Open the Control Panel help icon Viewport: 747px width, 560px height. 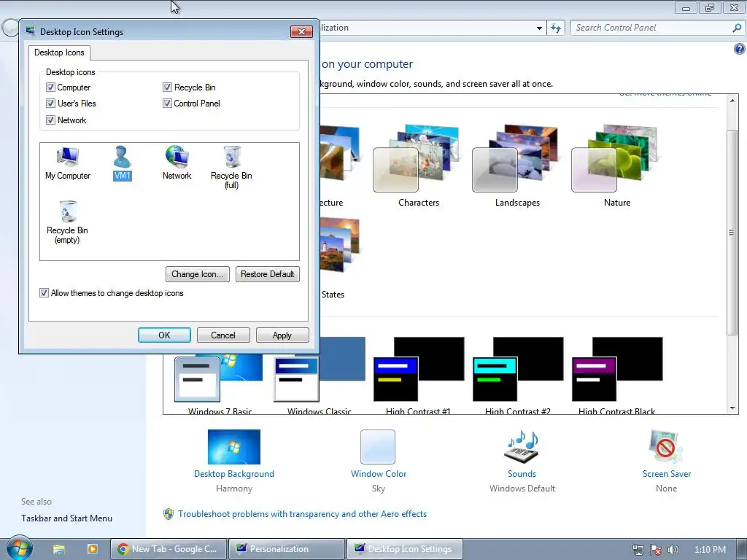[x=740, y=49]
